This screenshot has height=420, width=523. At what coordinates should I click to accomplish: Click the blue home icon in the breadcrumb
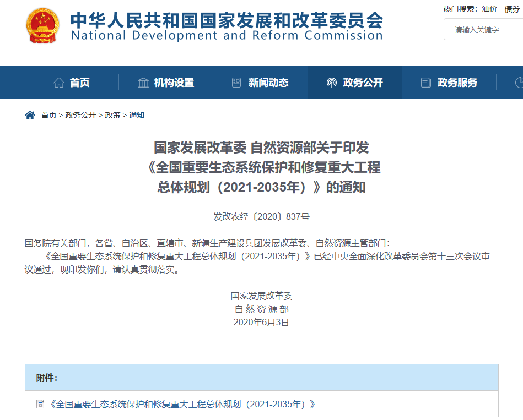30,115
